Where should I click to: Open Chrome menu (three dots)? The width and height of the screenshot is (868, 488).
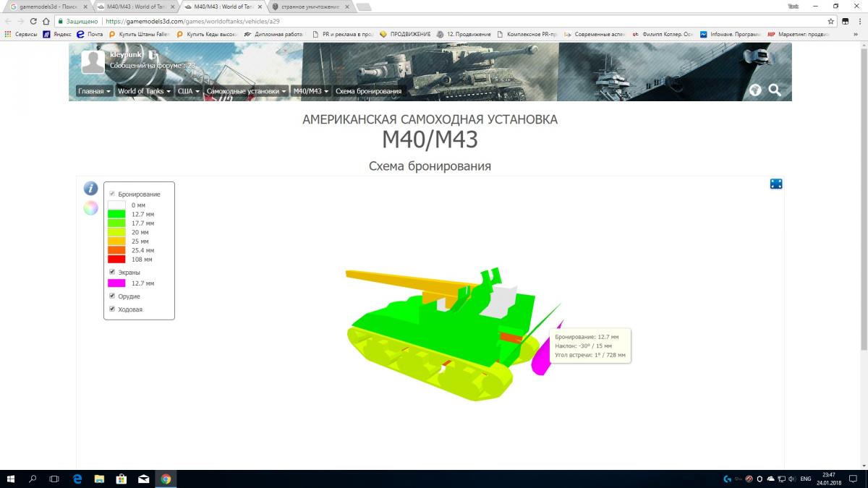point(859,22)
